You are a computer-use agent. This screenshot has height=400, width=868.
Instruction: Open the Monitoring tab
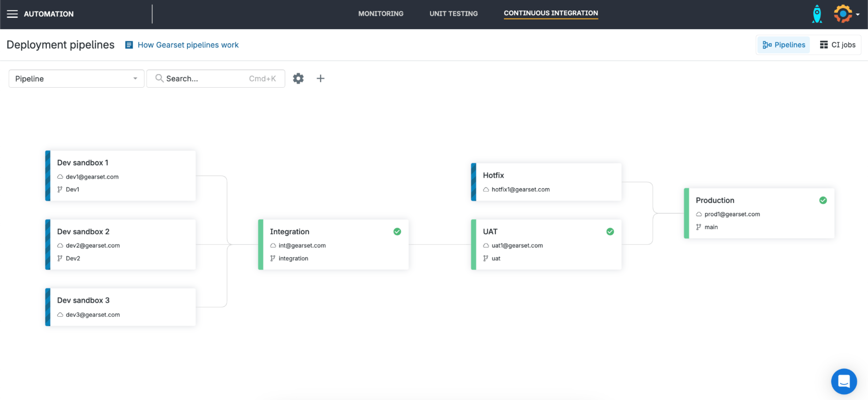click(x=380, y=13)
